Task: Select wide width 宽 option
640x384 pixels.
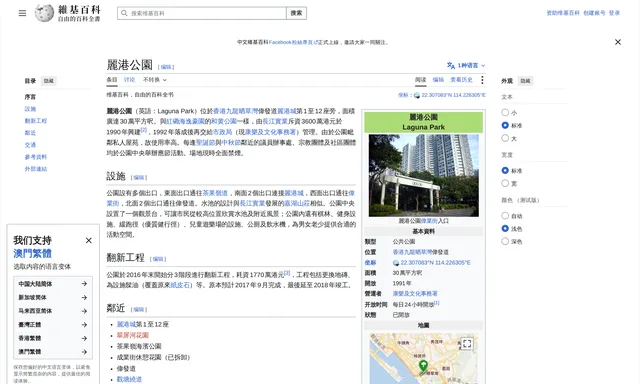Action: click(x=505, y=183)
